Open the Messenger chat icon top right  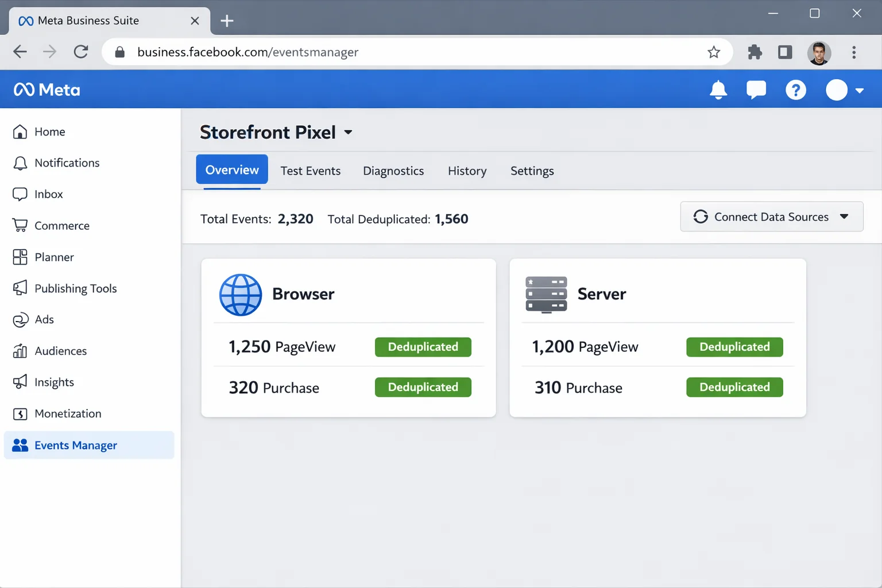[x=756, y=89]
